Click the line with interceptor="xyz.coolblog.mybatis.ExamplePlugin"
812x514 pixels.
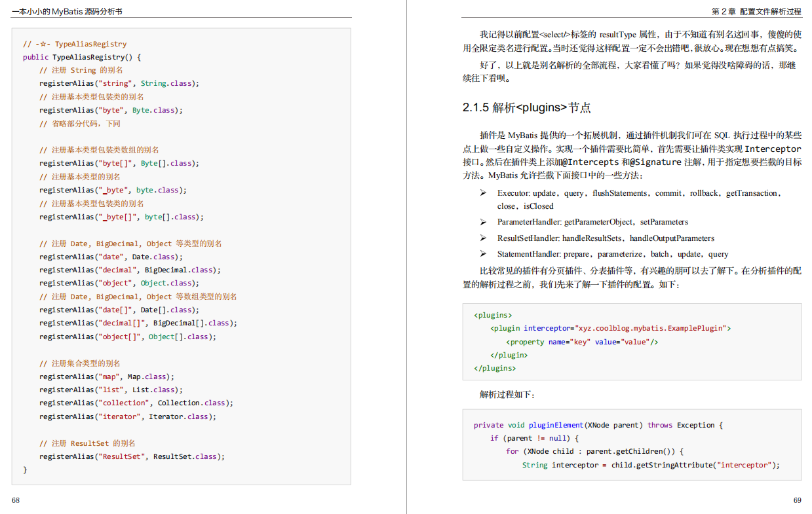pyautogui.click(x=610, y=328)
